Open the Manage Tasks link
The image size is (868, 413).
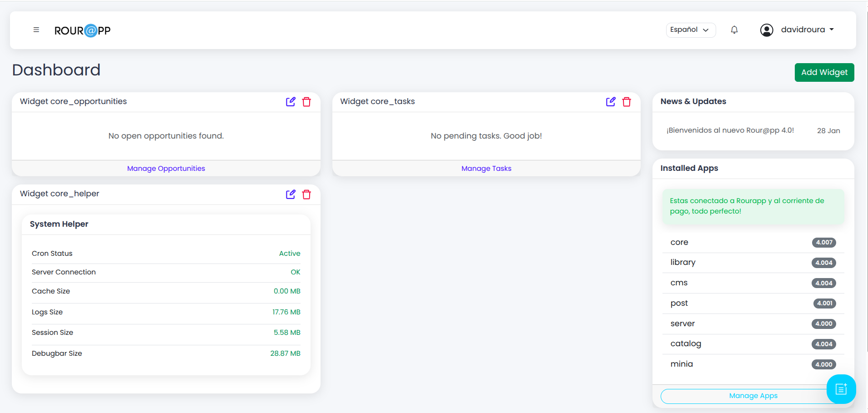[x=486, y=169]
